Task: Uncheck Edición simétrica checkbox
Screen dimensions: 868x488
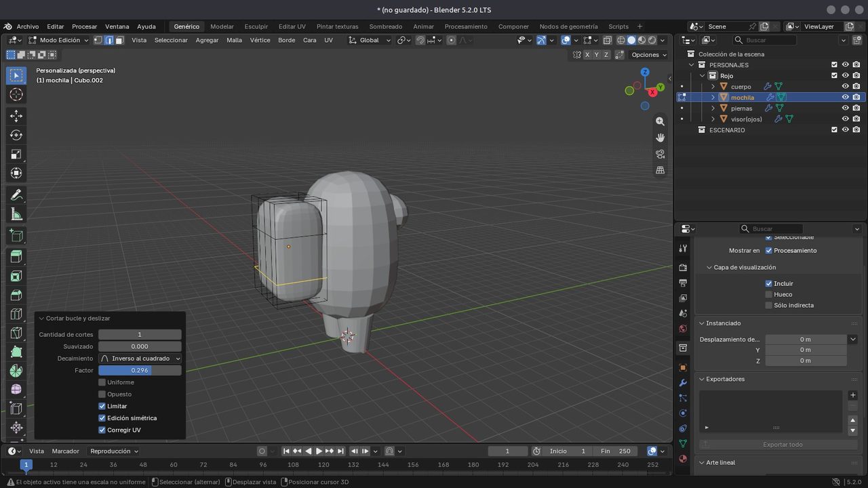Action: click(x=102, y=418)
